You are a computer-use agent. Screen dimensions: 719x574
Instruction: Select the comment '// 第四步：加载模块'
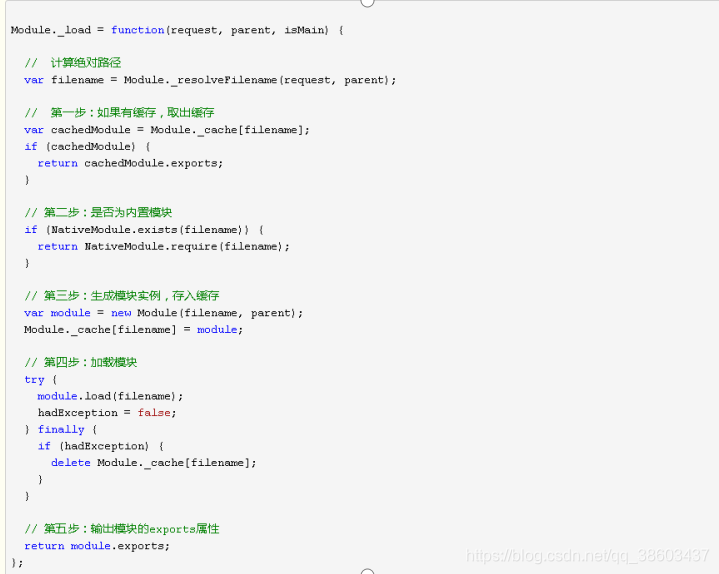(x=81, y=363)
